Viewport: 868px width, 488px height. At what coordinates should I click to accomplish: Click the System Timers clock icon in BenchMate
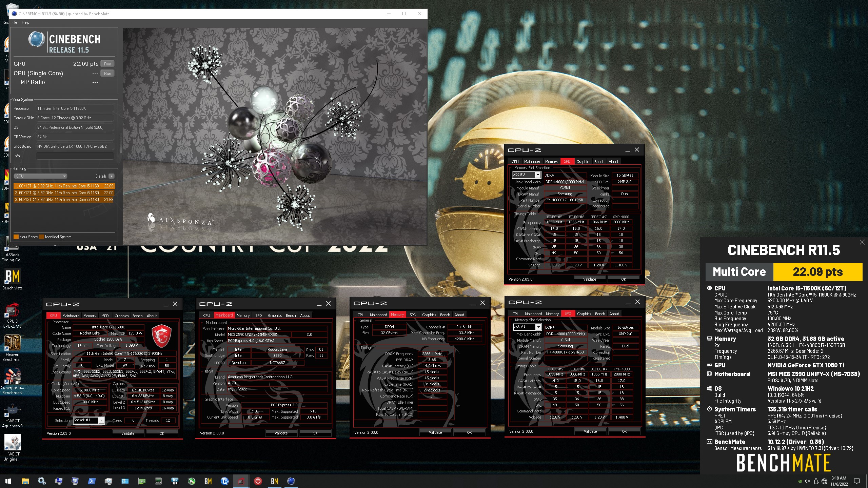click(709, 409)
